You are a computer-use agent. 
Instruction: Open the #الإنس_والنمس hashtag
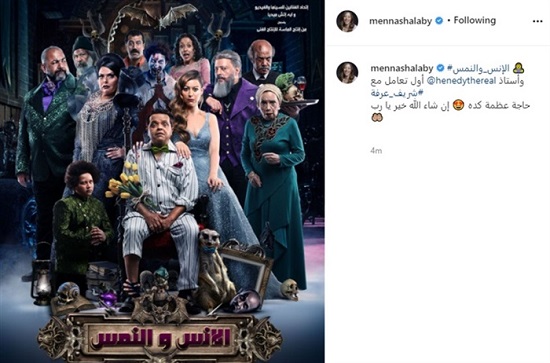point(478,68)
